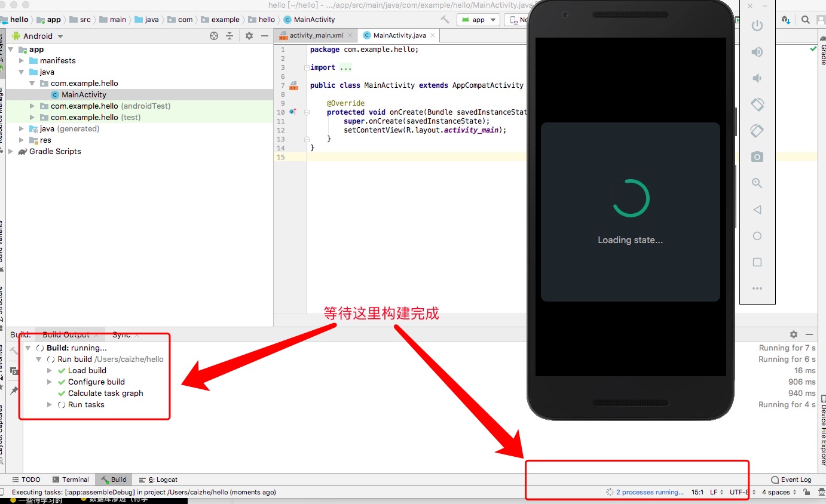Open the Gradle side panel
The image size is (826, 504).
point(822,51)
